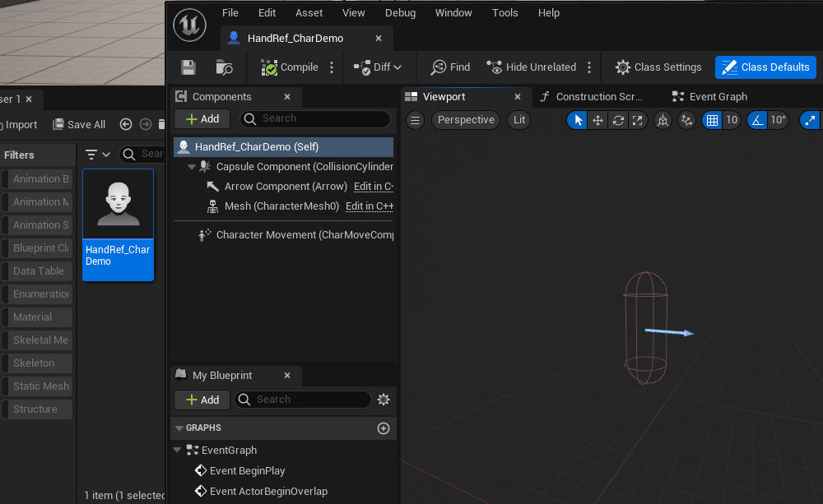Toggle rotation snapping angle icon
The height and width of the screenshot is (504, 823).
pos(757,120)
